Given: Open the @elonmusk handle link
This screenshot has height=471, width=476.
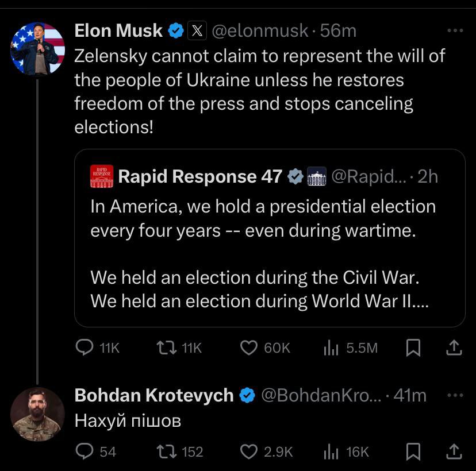Looking at the screenshot, I should [260, 30].
